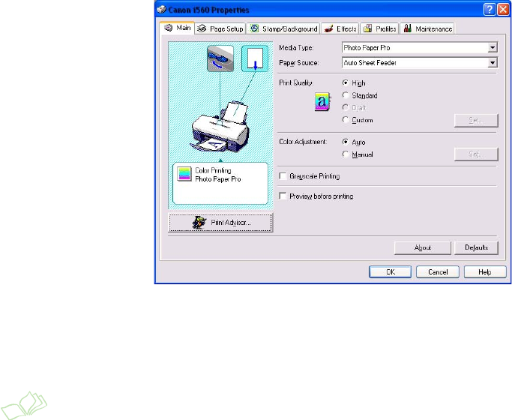512x420 pixels.
Task: Click the 'Color Printing' status text
Action: coord(213,170)
